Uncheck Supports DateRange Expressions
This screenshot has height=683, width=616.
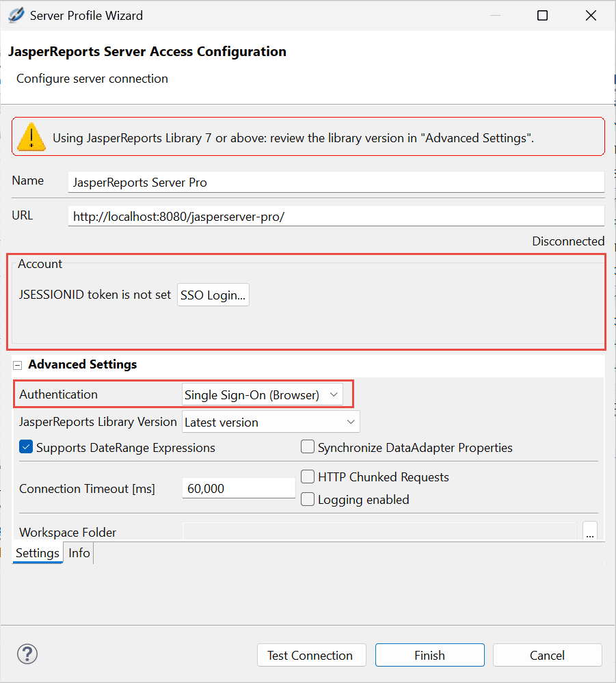click(x=26, y=447)
